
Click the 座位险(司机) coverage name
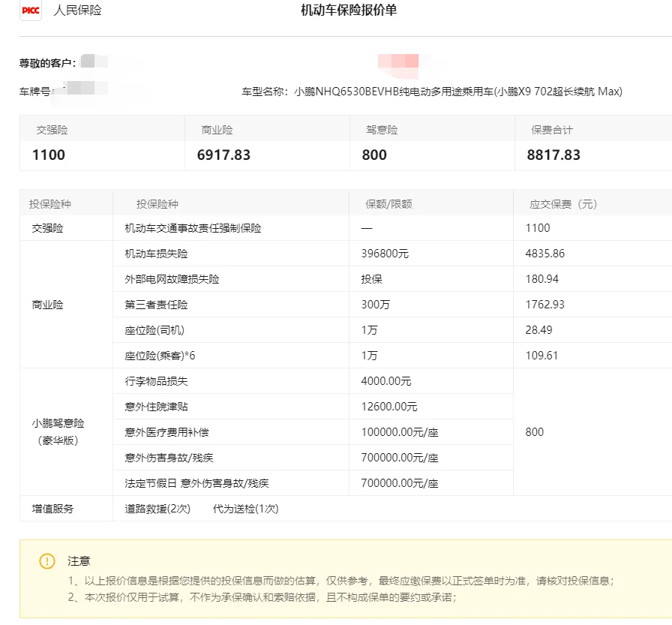tap(154, 330)
